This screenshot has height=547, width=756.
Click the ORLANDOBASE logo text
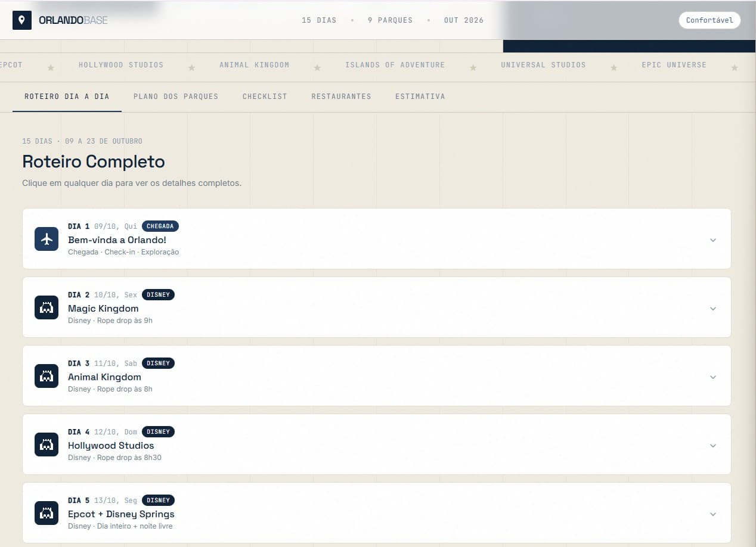[x=73, y=20]
